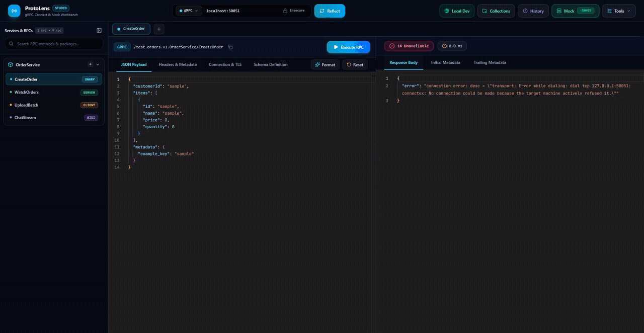Screen dimensions: 644x333
Task: Click the UNARY badge on CreateOrder
Action: tap(90, 79)
